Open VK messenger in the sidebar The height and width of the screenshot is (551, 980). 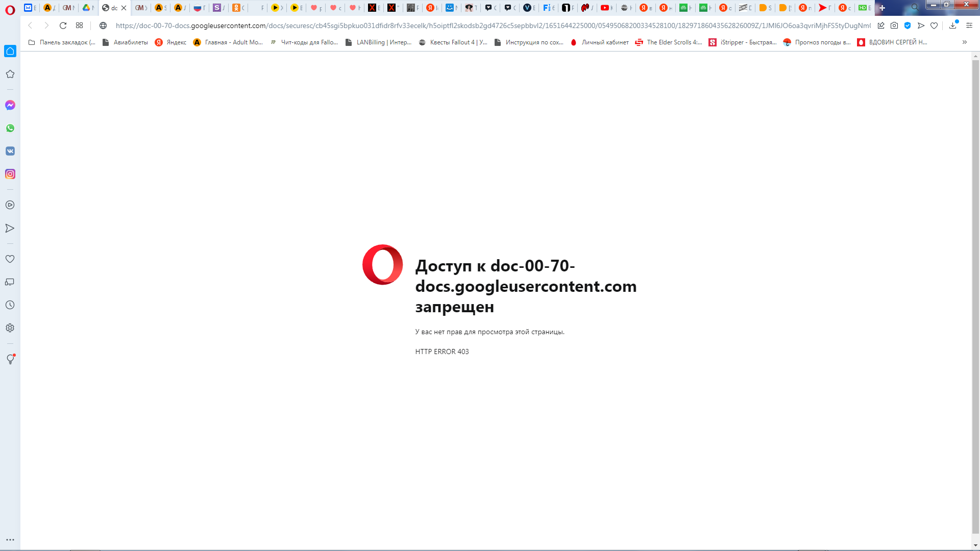tap(10, 151)
